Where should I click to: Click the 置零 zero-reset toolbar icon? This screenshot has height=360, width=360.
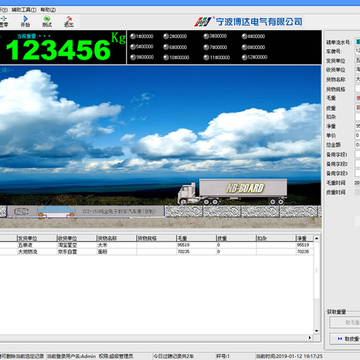pos(4,21)
